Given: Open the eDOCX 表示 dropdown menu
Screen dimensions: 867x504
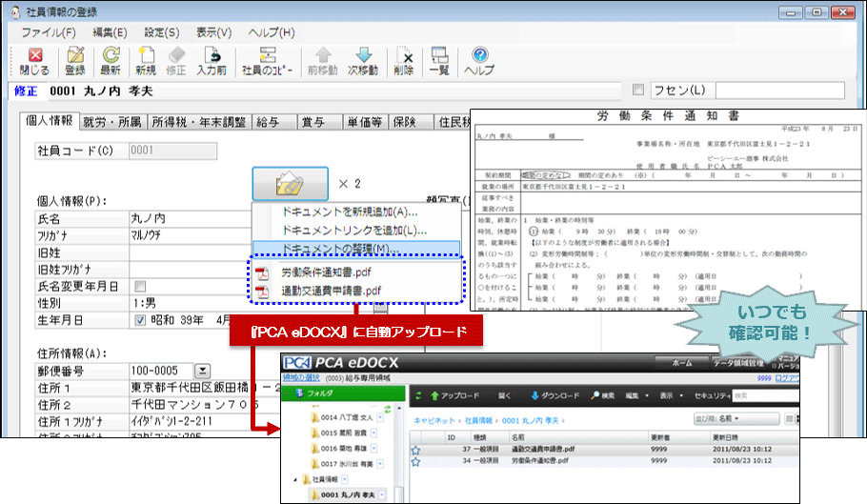Looking at the screenshot, I should (672, 395).
